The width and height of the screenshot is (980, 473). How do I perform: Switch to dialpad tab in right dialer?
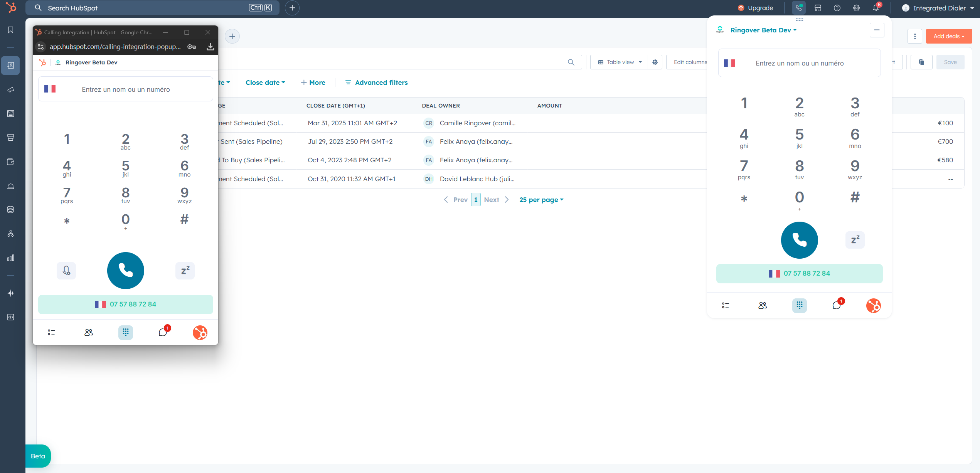(x=799, y=305)
